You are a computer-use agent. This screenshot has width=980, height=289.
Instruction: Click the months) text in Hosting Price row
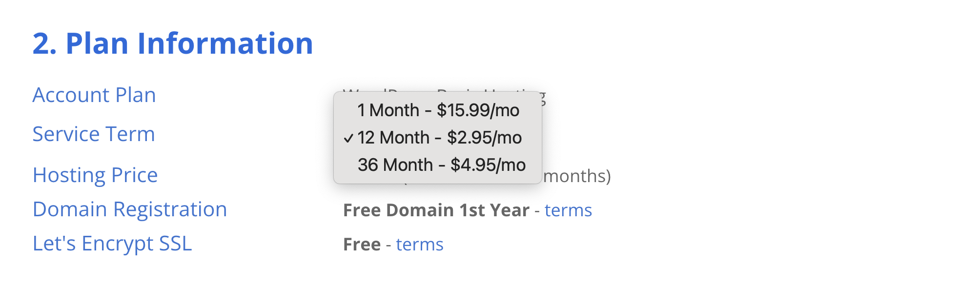pos(577,176)
